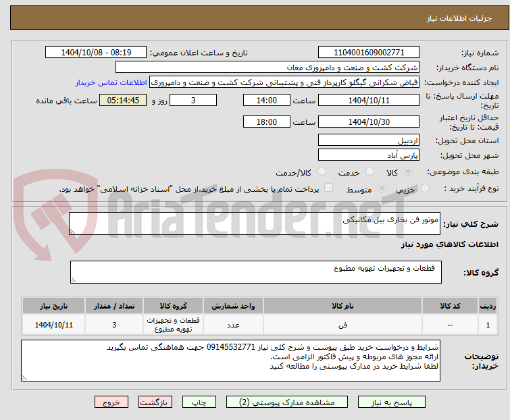This screenshot has width=510, height=420.
Task: Click the request creator field فیاض شکرانی
Action: pyautogui.click(x=284, y=82)
